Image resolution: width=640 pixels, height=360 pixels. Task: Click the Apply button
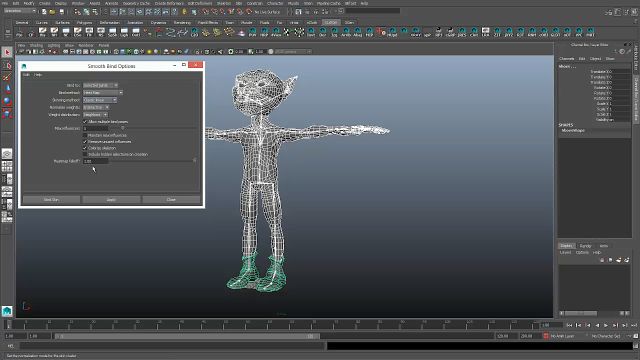click(x=111, y=200)
